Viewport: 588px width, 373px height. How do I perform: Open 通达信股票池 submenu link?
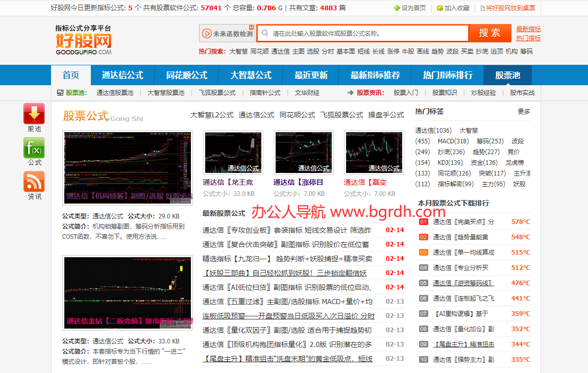point(115,92)
